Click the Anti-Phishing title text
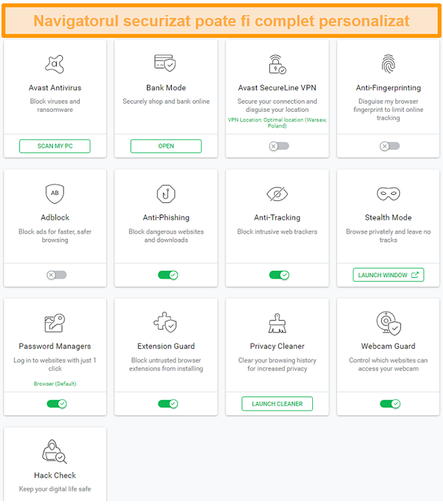This screenshot has height=504, width=443. pos(166,218)
